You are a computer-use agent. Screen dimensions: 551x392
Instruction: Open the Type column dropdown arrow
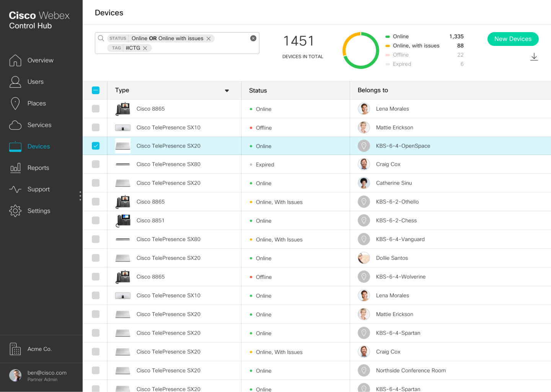point(227,91)
